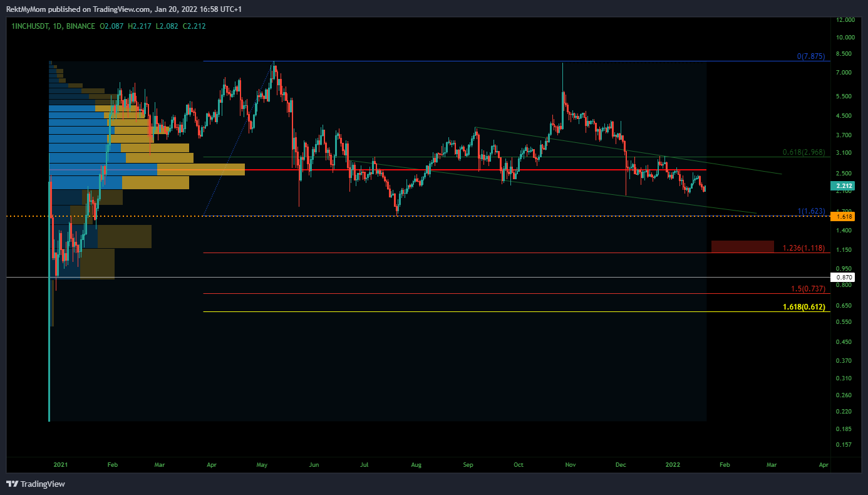Click the green 2.212 current price tag
The image size is (868, 495).
[842, 186]
